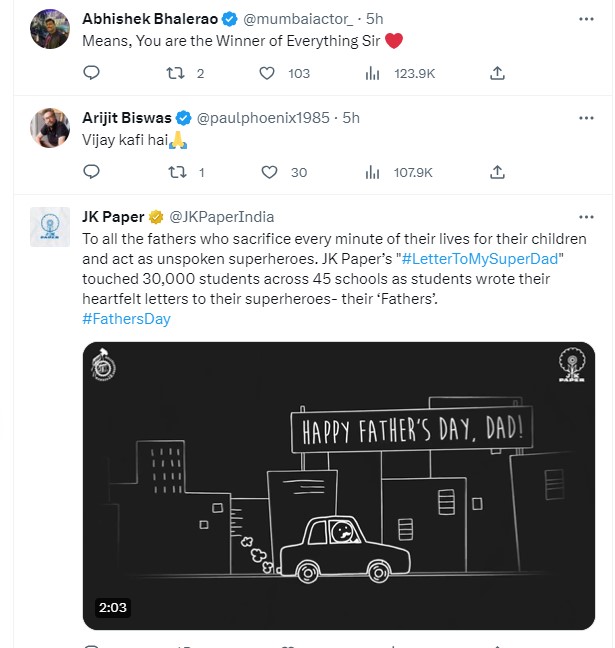Open Arijit Biswas's profile avatar
615x648 pixels.
coord(50,128)
